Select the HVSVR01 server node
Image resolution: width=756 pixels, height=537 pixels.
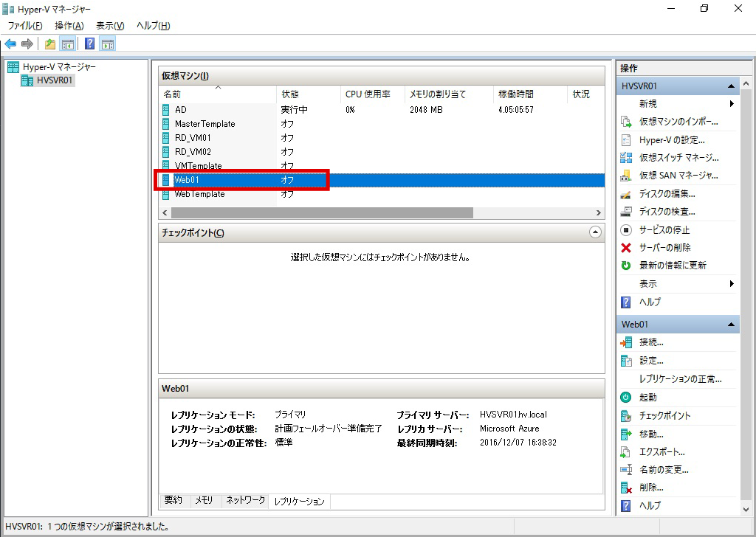[48, 80]
